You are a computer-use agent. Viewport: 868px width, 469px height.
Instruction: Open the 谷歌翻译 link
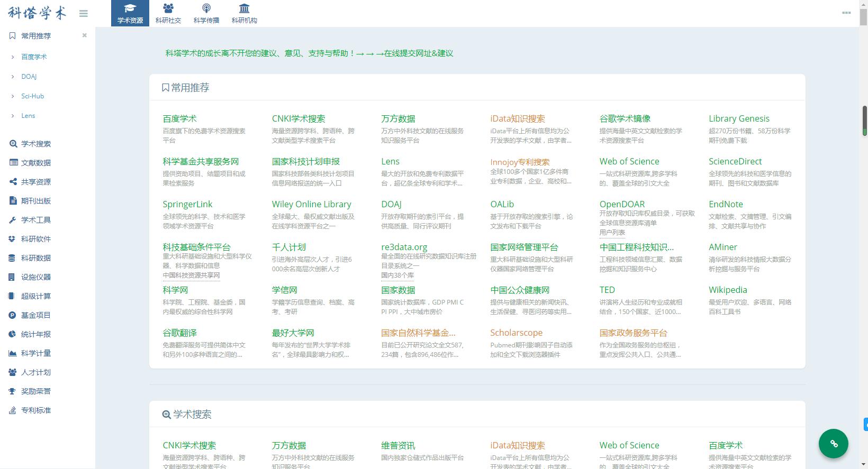pos(179,333)
